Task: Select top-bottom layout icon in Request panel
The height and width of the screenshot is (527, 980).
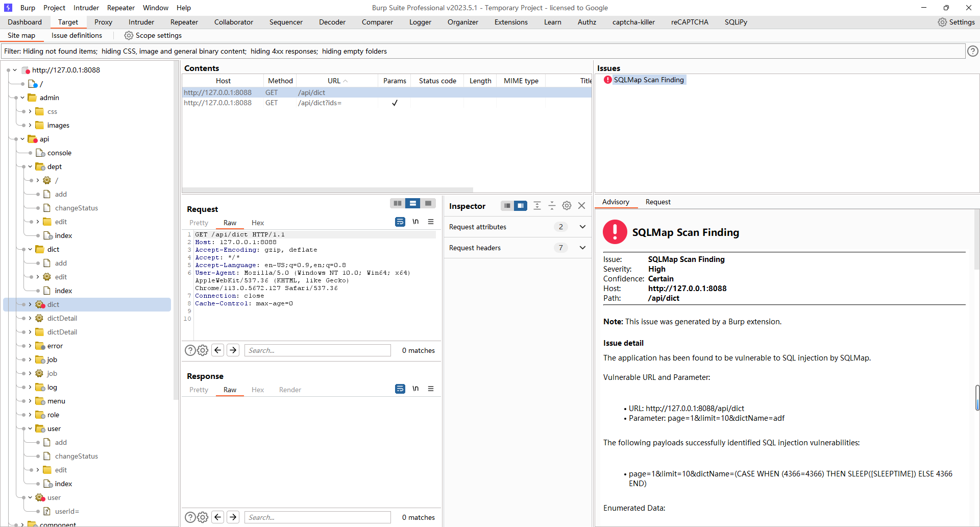Action: tap(413, 203)
